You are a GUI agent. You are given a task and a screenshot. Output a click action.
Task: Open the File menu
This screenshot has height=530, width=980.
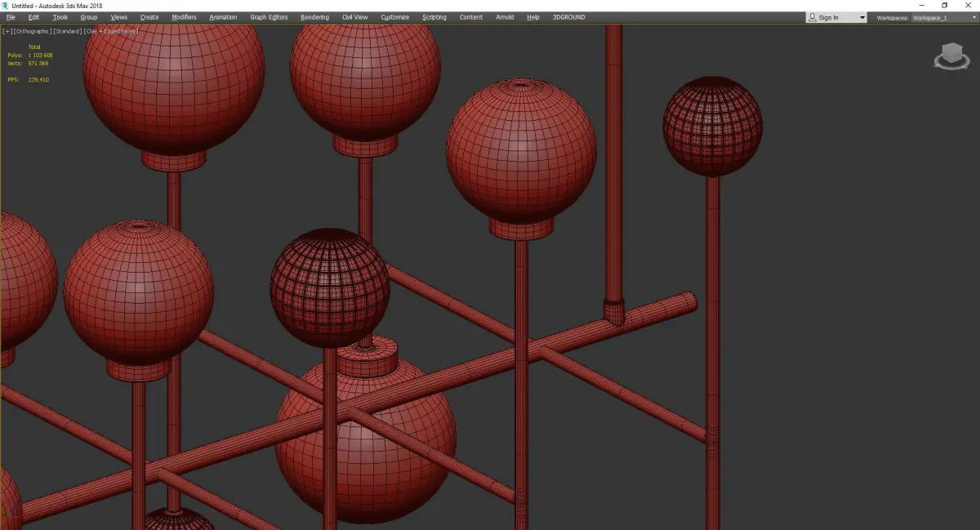point(11,17)
